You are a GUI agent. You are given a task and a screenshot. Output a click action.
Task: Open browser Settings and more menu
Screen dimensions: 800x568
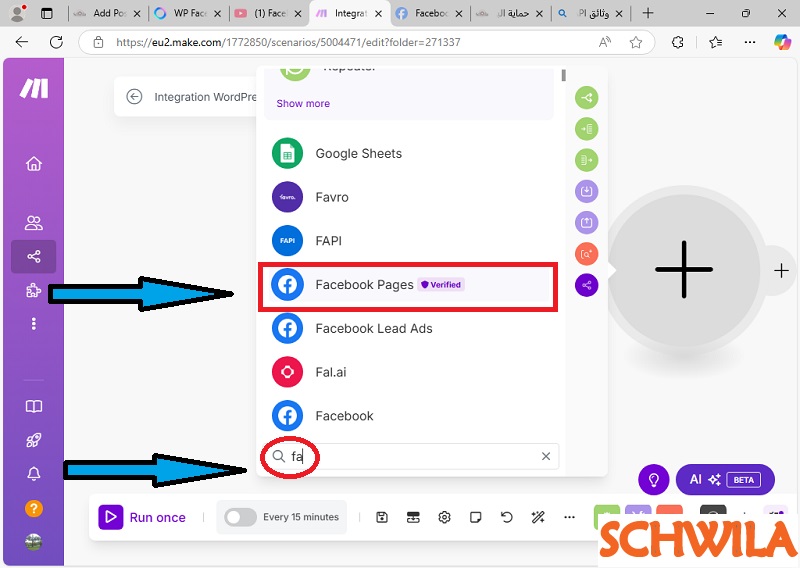(749, 42)
